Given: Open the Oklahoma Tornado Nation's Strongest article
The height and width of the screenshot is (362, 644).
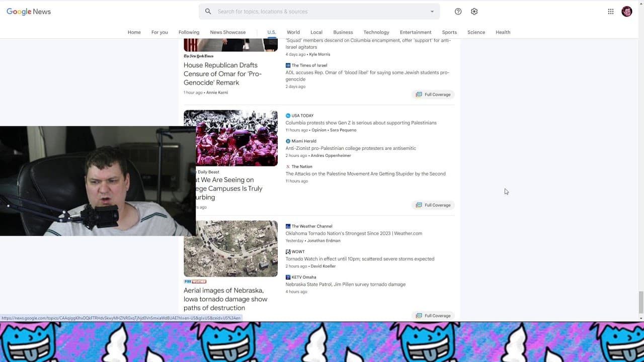Looking at the screenshot, I should coord(354,233).
